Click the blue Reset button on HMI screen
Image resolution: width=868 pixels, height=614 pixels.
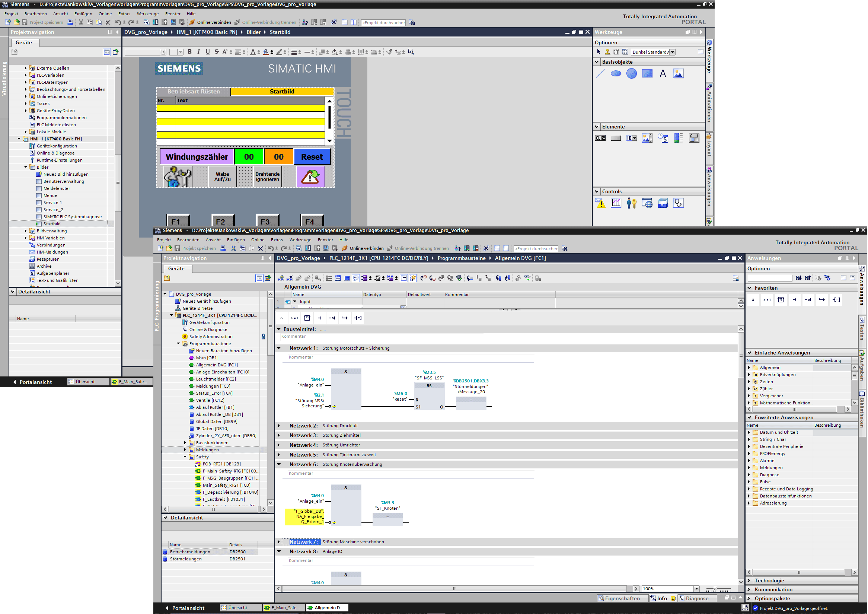pyautogui.click(x=312, y=157)
